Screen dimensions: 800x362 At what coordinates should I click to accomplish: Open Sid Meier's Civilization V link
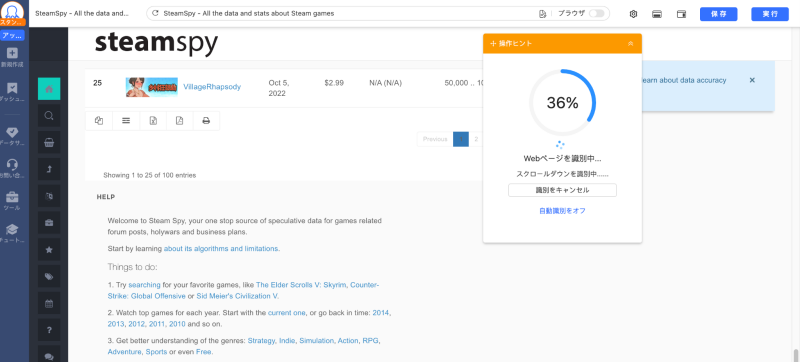pyautogui.click(x=238, y=296)
